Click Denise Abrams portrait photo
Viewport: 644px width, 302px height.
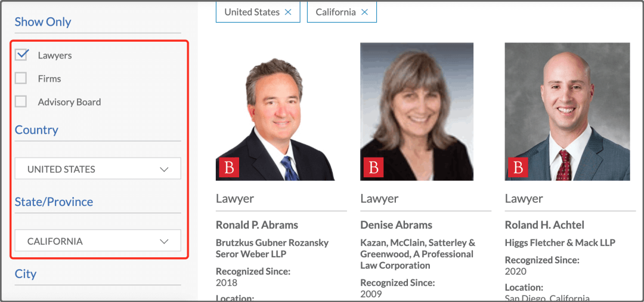pos(417,112)
